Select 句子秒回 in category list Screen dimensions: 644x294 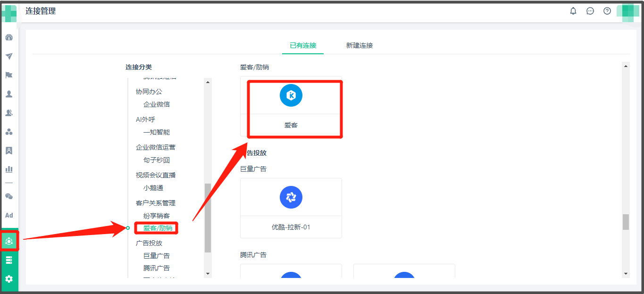pos(157,160)
